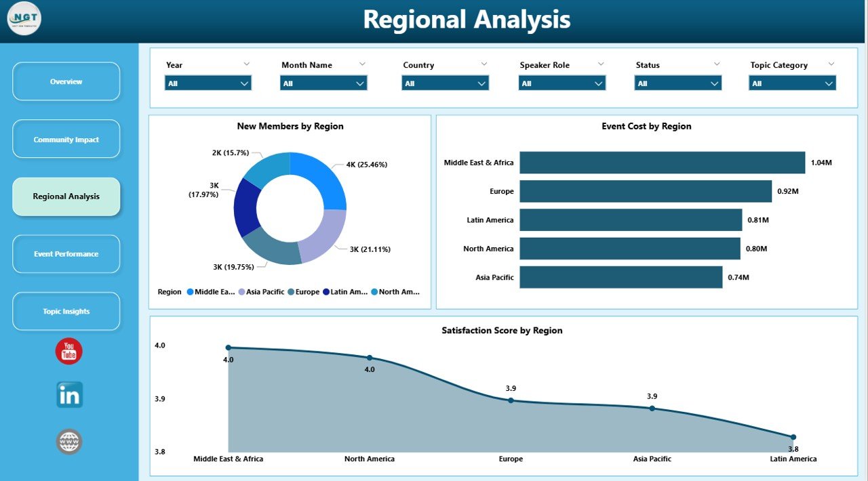Expand the Speaker Role filter

pos(562,83)
